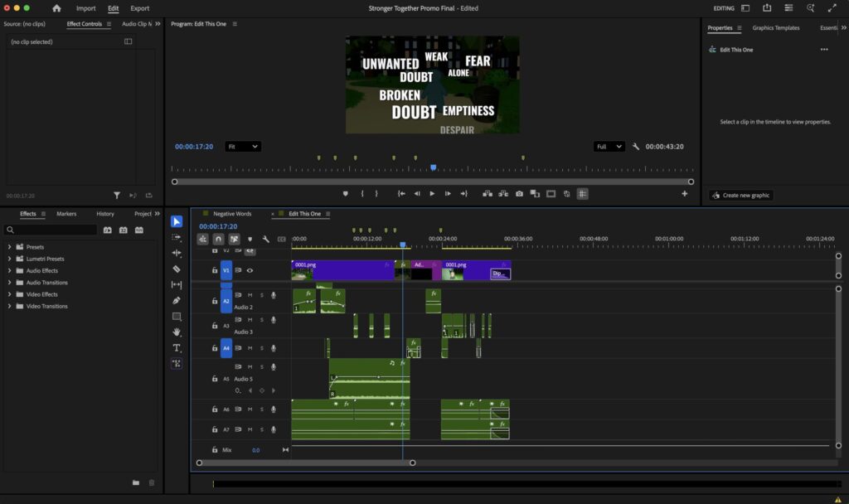Pick the Ripple Edit tool
Screen dimensions: 849x504
(x=177, y=254)
